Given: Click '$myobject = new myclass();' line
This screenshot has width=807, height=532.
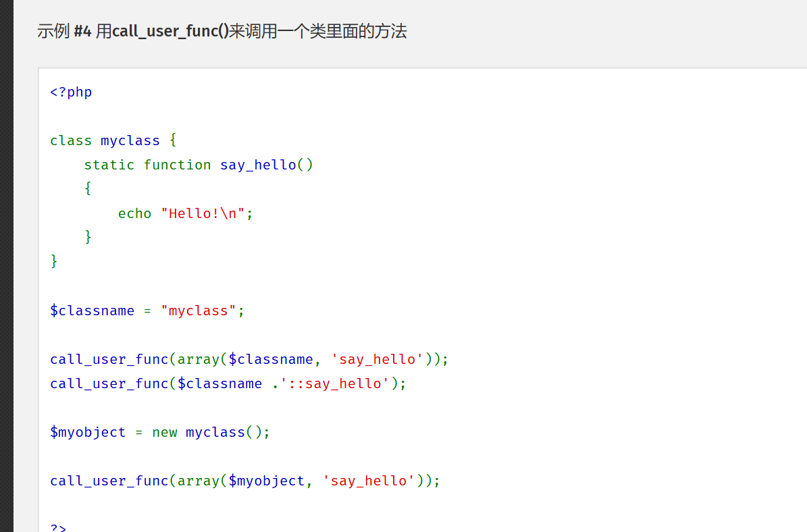Looking at the screenshot, I should click(159, 432).
